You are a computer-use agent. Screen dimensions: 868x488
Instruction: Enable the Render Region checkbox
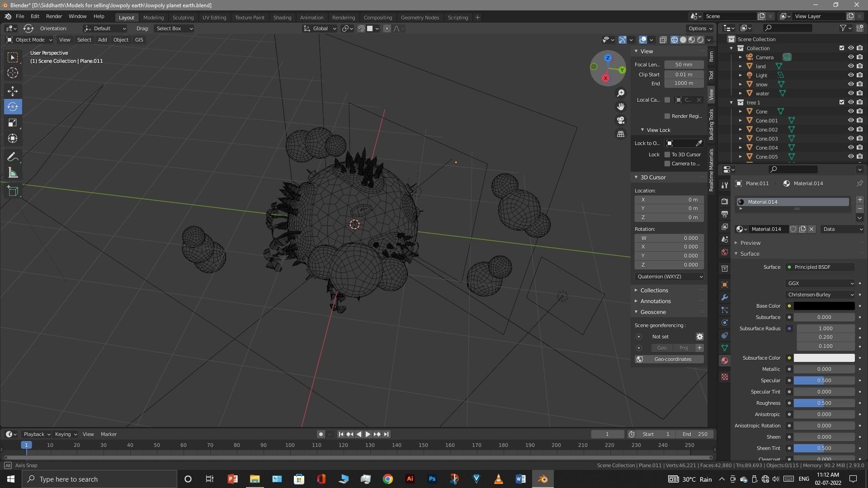tap(667, 116)
